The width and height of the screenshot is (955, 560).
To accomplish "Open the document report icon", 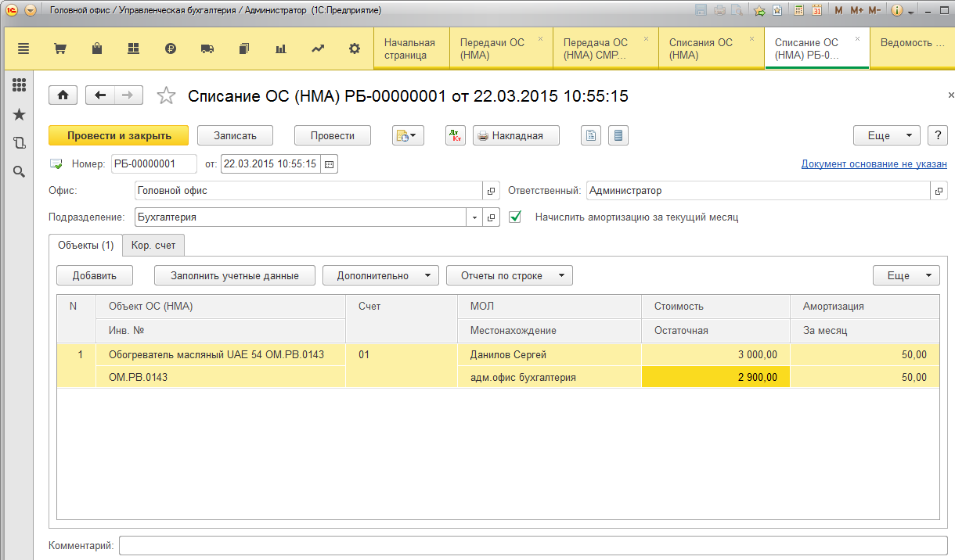I will [x=591, y=135].
